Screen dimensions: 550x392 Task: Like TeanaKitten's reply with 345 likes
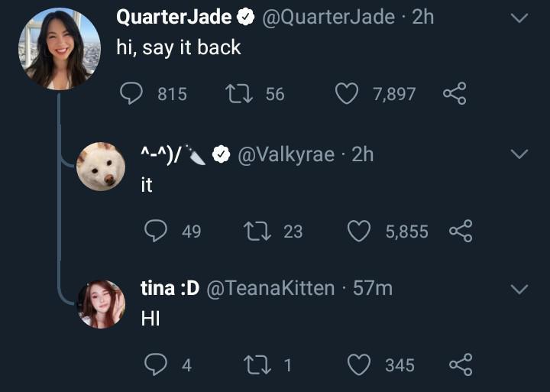coord(359,364)
